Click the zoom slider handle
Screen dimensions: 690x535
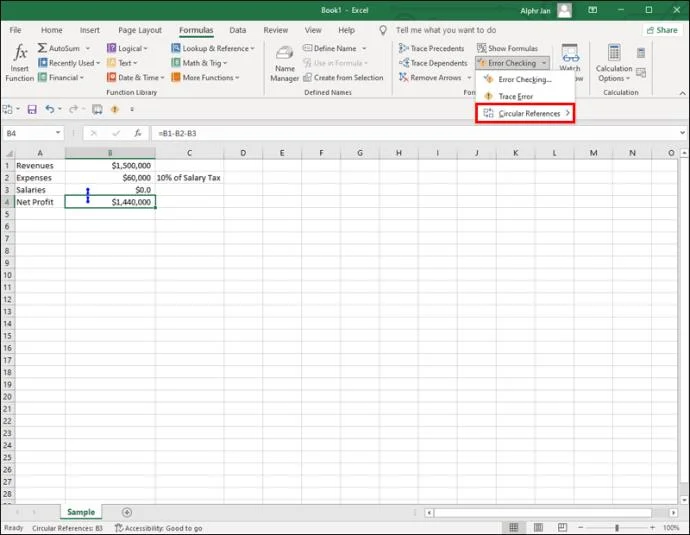[617, 527]
